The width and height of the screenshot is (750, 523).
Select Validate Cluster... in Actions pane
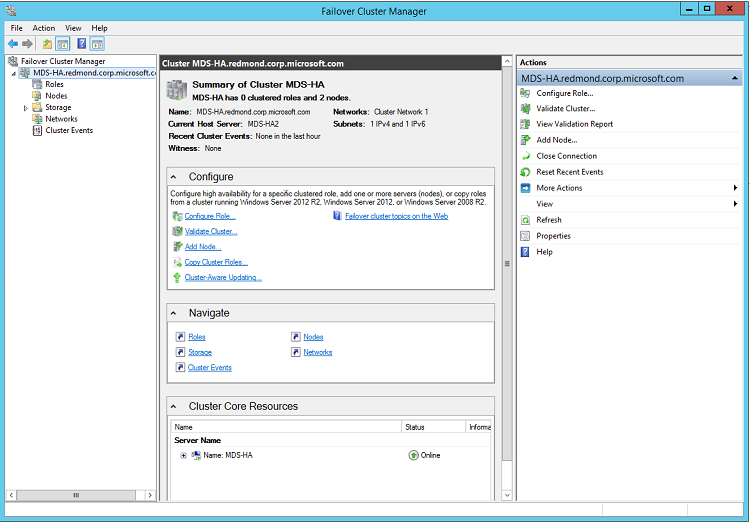565,109
